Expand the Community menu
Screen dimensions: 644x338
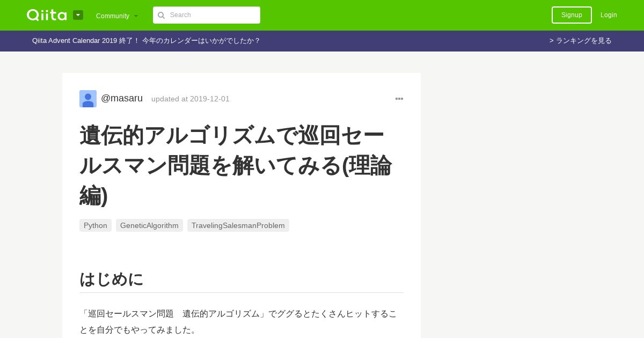pyautogui.click(x=117, y=16)
